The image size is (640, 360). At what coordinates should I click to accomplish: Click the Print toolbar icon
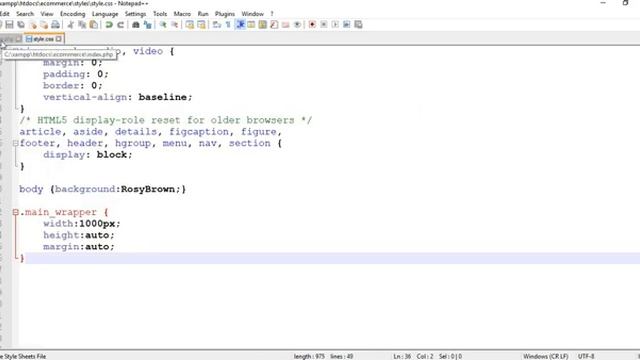click(x=55, y=25)
